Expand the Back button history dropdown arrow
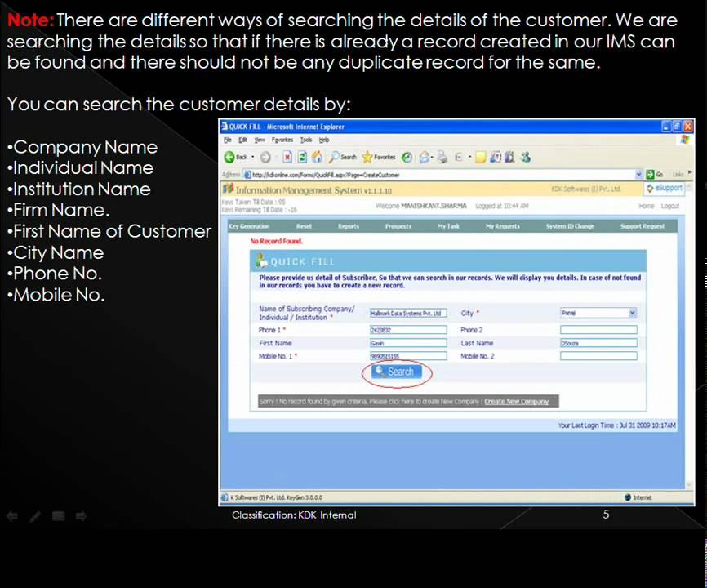 tap(252, 157)
